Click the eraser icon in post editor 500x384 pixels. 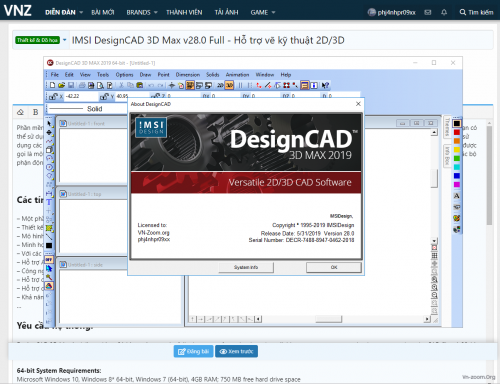click(20, 112)
